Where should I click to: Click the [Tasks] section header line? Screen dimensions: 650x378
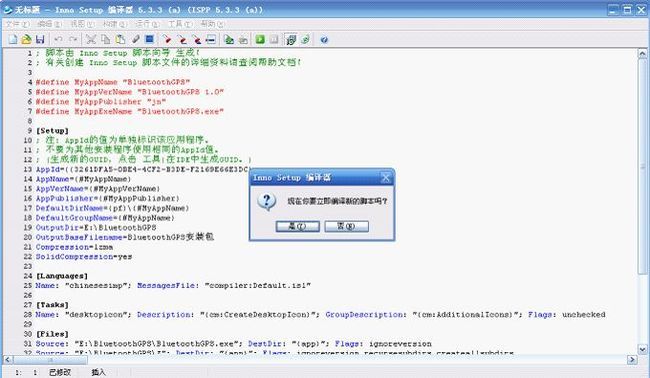coord(52,305)
